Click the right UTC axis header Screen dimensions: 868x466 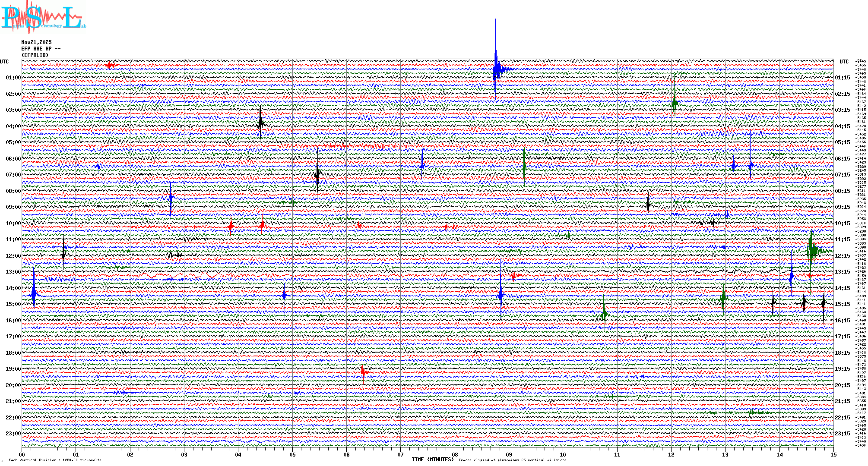pyautogui.click(x=844, y=62)
